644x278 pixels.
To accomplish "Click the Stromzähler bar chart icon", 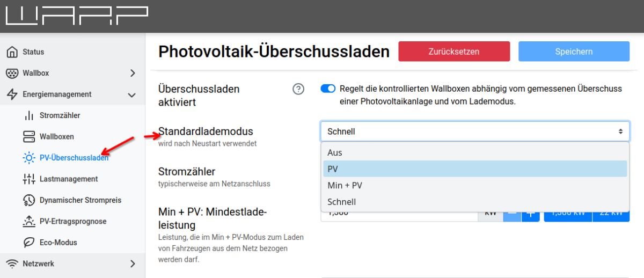I will [x=29, y=115].
